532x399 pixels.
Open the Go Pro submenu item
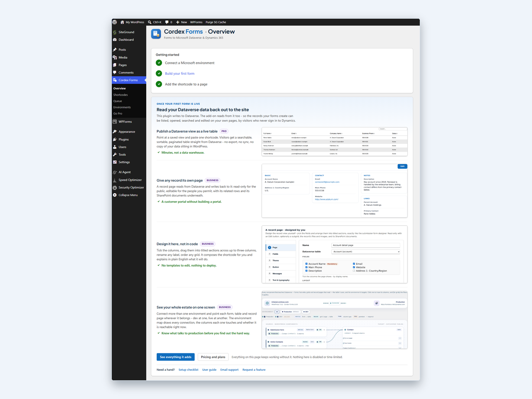pyautogui.click(x=118, y=113)
